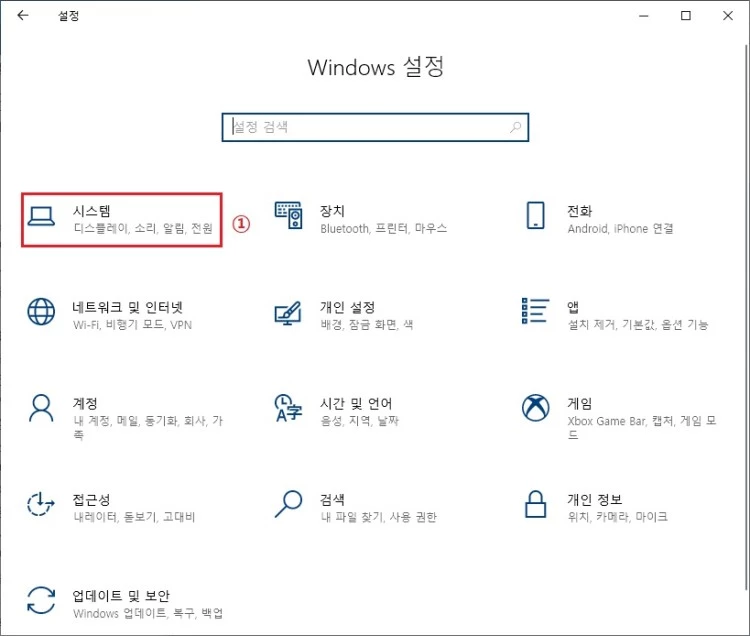Focus the 설정 검색 search field
Viewport: 750px width, 636px height.
point(375,127)
